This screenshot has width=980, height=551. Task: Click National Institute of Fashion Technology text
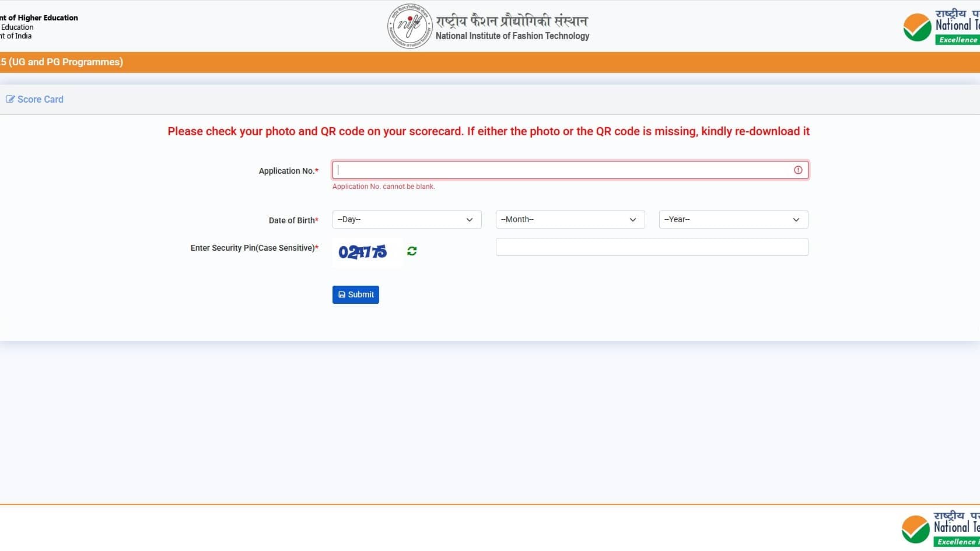pyautogui.click(x=512, y=36)
